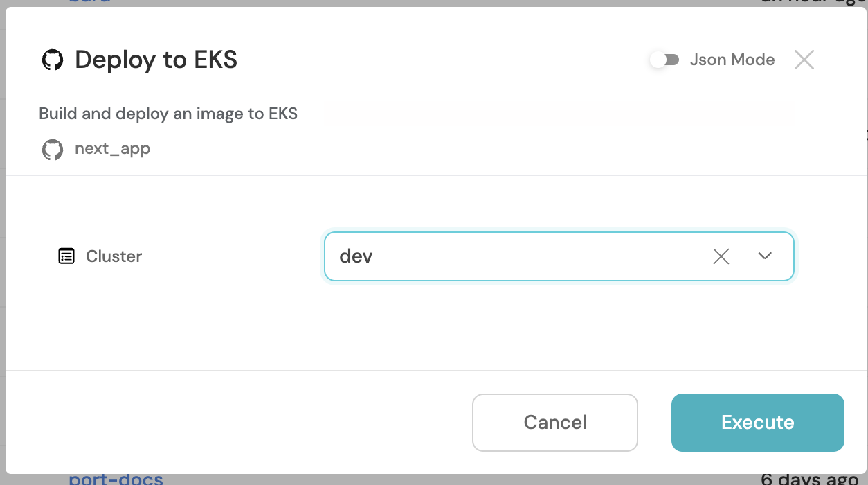Click the description 'Build and deploy an image to EKS'
The width and height of the screenshot is (868, 485).
coord(168,114)
